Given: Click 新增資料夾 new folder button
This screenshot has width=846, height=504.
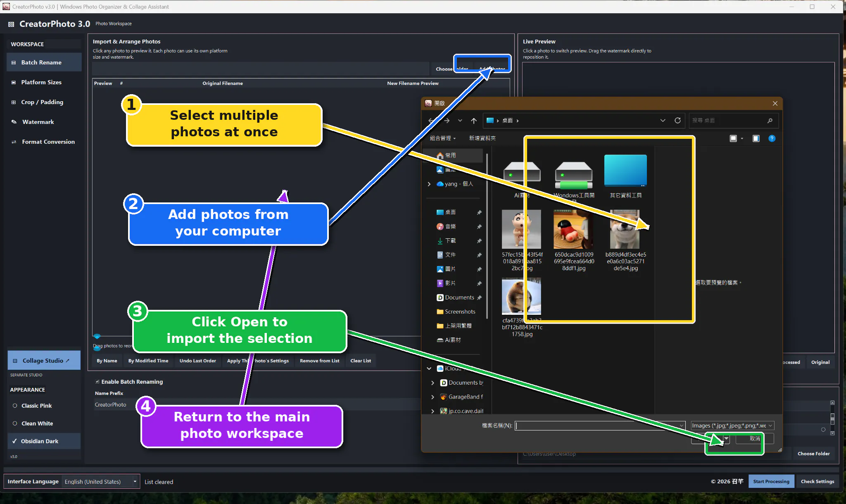Looking at the screenshot, I should (482, 138).
